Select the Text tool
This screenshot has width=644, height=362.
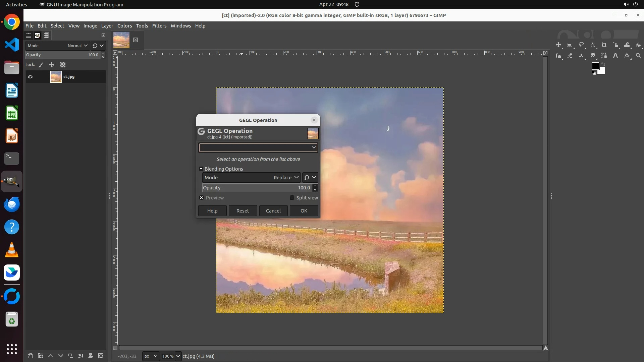pyautogui.click(x=615, y=56)
